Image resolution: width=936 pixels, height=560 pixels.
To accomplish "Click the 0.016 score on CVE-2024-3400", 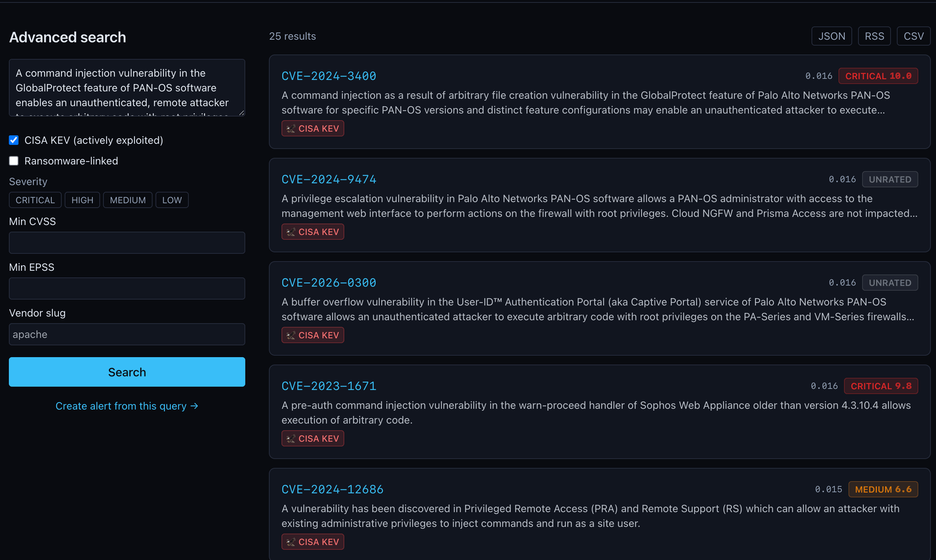I will 818,76.
